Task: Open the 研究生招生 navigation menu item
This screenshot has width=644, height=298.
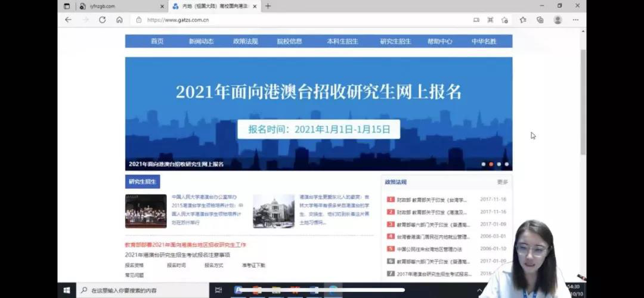Action: 395,41
